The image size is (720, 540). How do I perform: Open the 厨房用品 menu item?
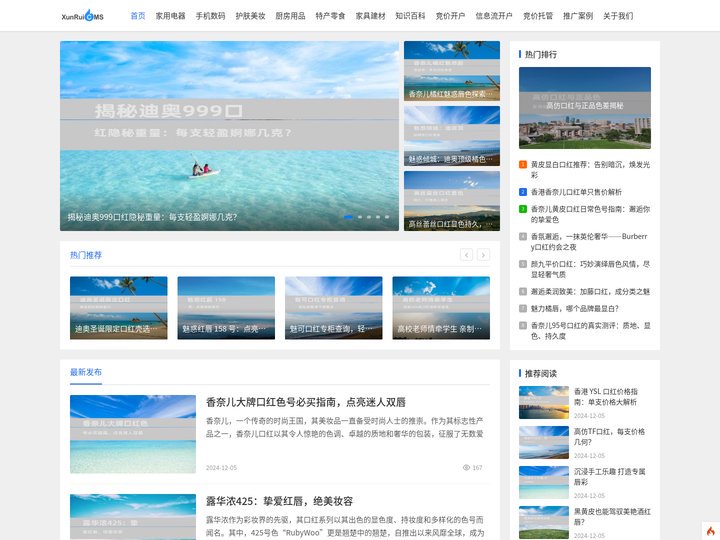click(x=290, y=16)
